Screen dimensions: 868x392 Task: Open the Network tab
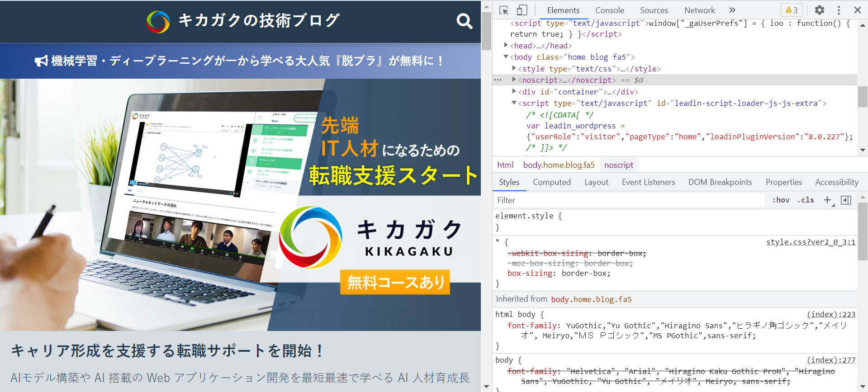[x=699, y=10]
